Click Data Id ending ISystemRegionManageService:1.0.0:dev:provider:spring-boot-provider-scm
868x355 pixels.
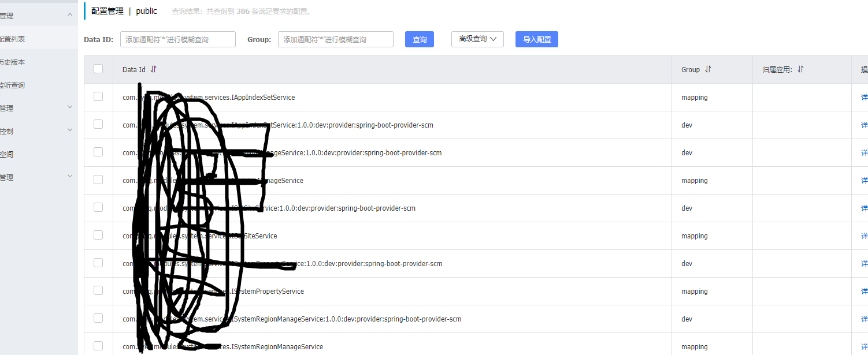tap(292, 319)
